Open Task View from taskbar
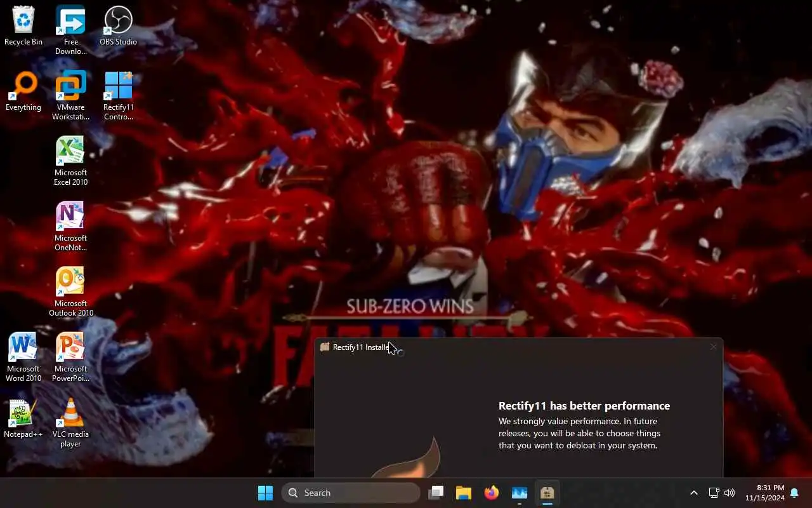The width and height of the screenshot is (812, 508). (436, 493)
